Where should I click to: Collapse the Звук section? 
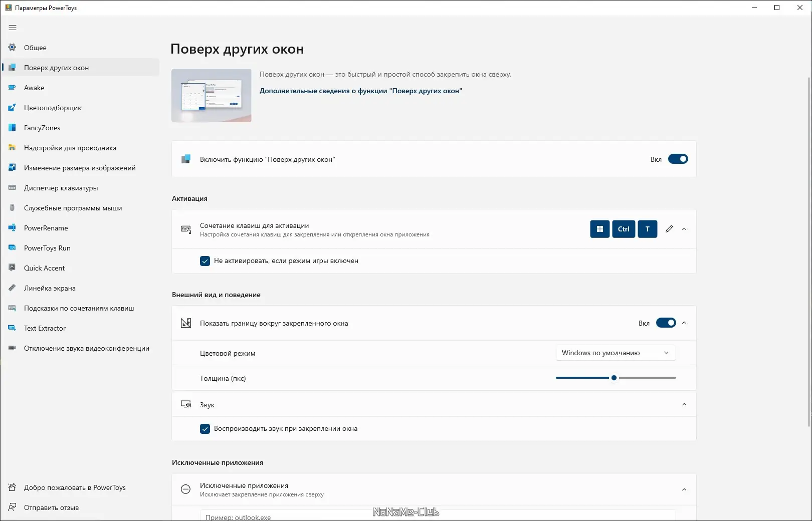coord(684,404)
